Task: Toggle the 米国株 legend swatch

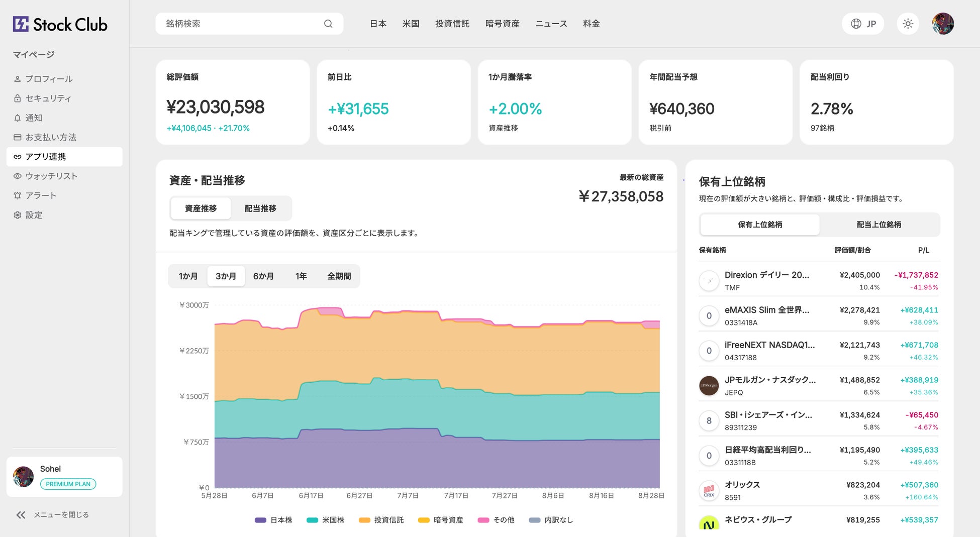Action: click(312, 520)
